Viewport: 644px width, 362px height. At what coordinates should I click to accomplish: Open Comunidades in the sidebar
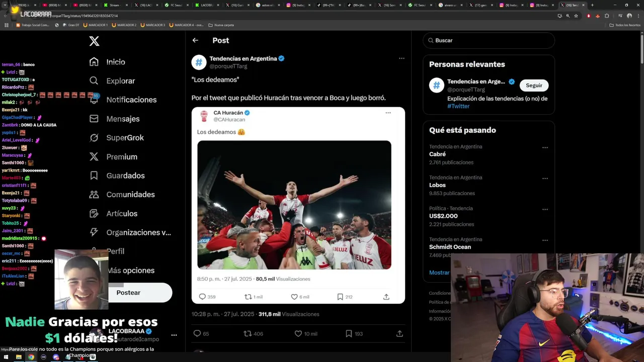coord(122,195)
